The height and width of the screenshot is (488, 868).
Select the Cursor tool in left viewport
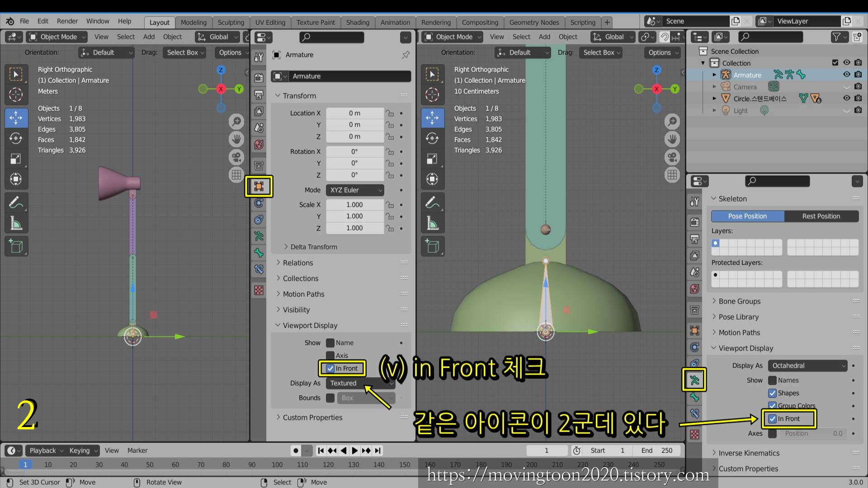[16, 94]
